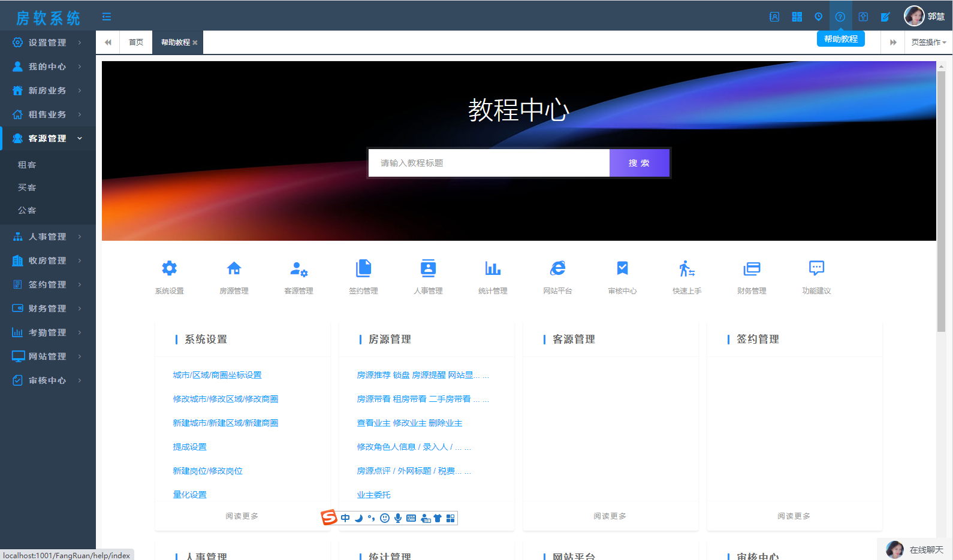This screenshot has width=953, height=560.
Task: Expand 新房业务 sidebar menu
Action: coord(48,90)
